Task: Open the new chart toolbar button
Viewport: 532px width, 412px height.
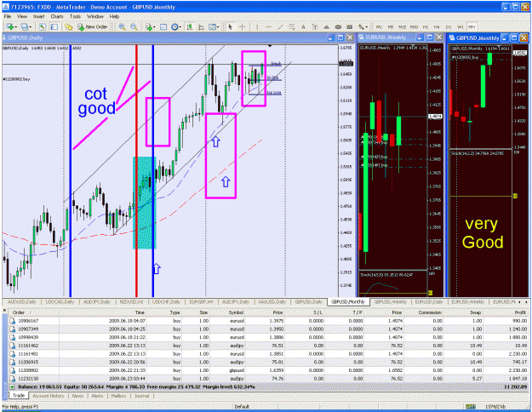Action: [x=10, y=26]
